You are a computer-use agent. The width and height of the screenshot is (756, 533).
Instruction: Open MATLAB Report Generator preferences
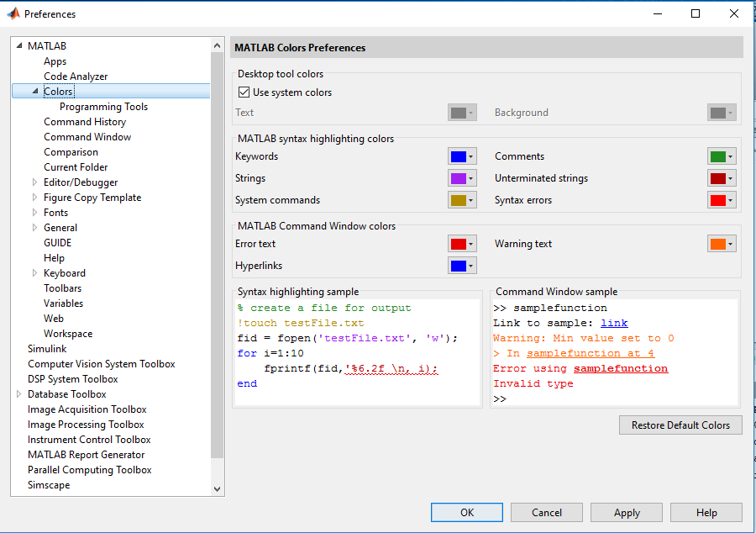(x=87, y=455)
